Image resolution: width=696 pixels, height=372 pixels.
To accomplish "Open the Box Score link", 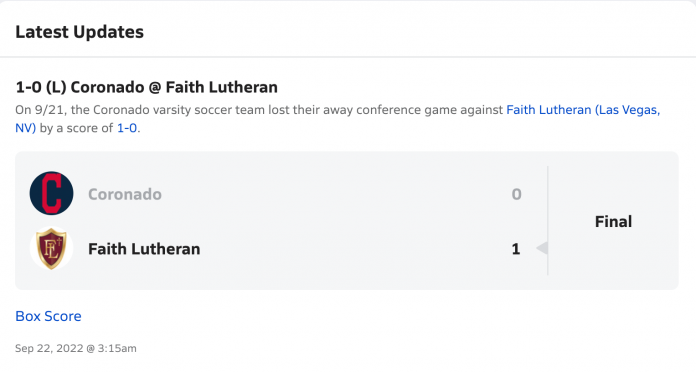I will [x=48, y=316].
